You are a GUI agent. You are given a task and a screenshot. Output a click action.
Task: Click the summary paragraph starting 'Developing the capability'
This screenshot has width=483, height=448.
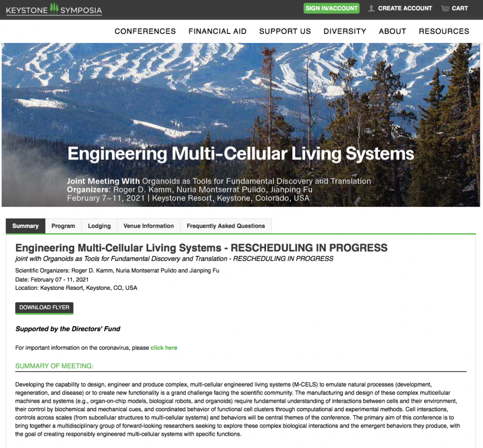click(238, 409)
